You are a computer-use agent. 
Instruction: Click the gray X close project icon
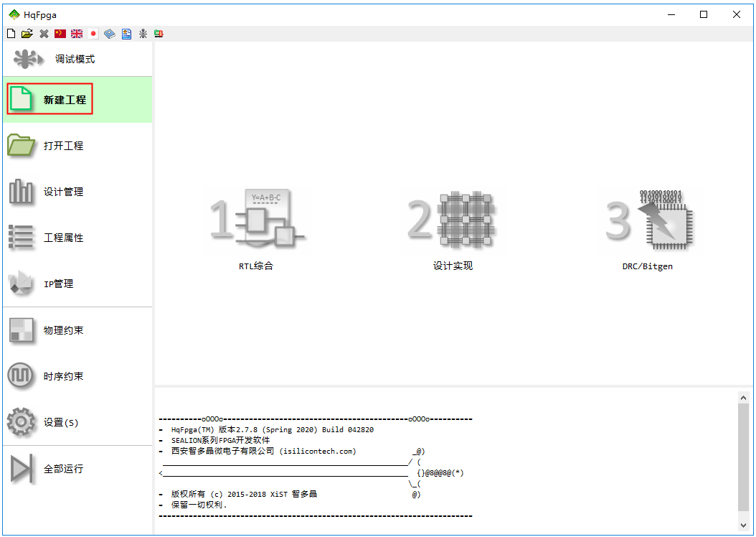(44, 34)
